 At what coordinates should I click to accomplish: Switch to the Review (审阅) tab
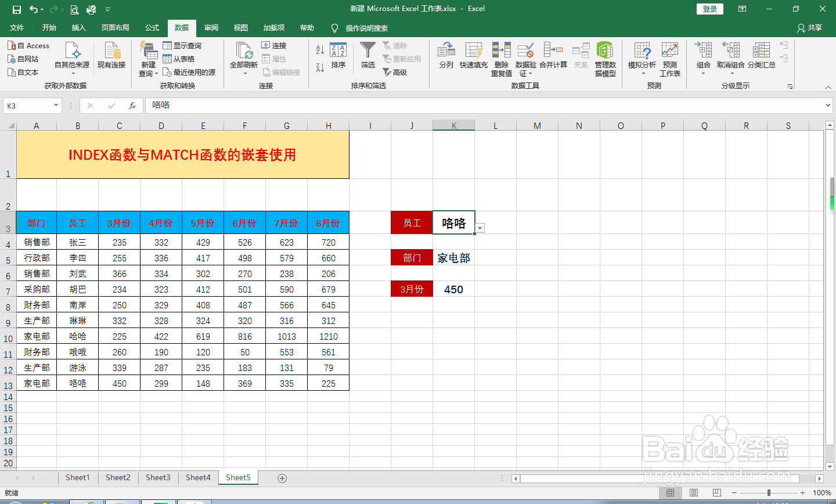pos(211,28)
